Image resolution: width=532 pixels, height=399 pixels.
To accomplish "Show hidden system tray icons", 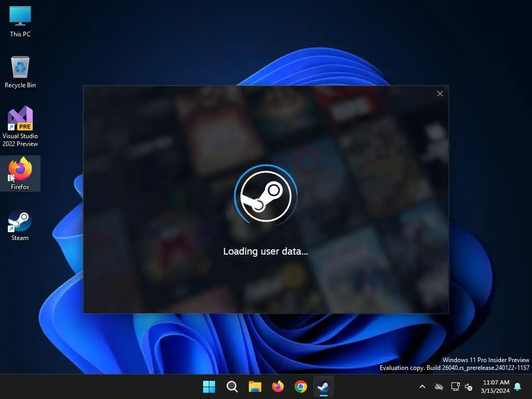I will (x=422, y=387).
